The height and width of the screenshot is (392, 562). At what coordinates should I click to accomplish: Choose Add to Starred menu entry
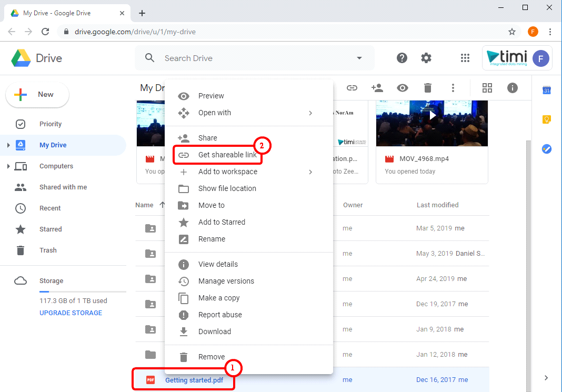tap(249, 222)
